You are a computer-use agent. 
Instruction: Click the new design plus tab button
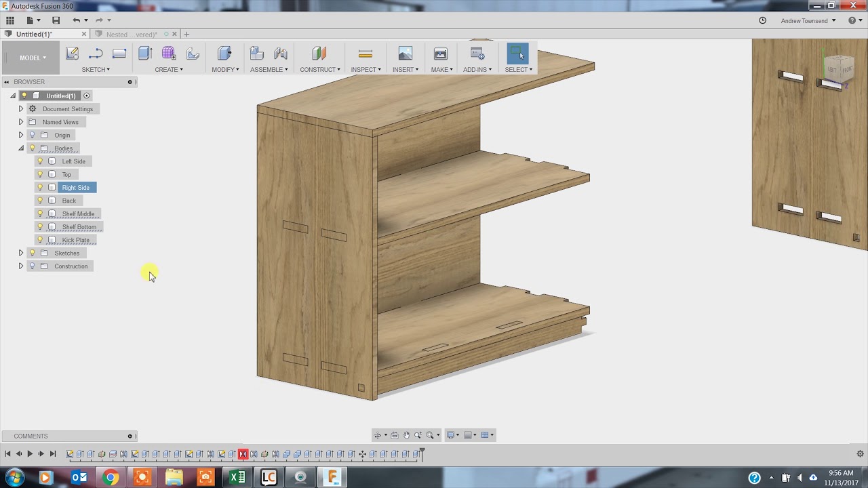point(186,34)
